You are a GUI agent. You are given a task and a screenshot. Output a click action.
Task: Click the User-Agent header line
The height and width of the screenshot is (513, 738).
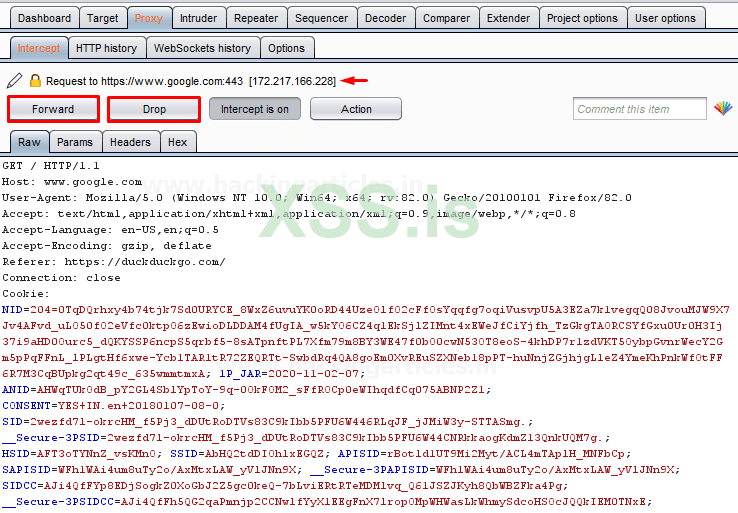pos(317,198)
